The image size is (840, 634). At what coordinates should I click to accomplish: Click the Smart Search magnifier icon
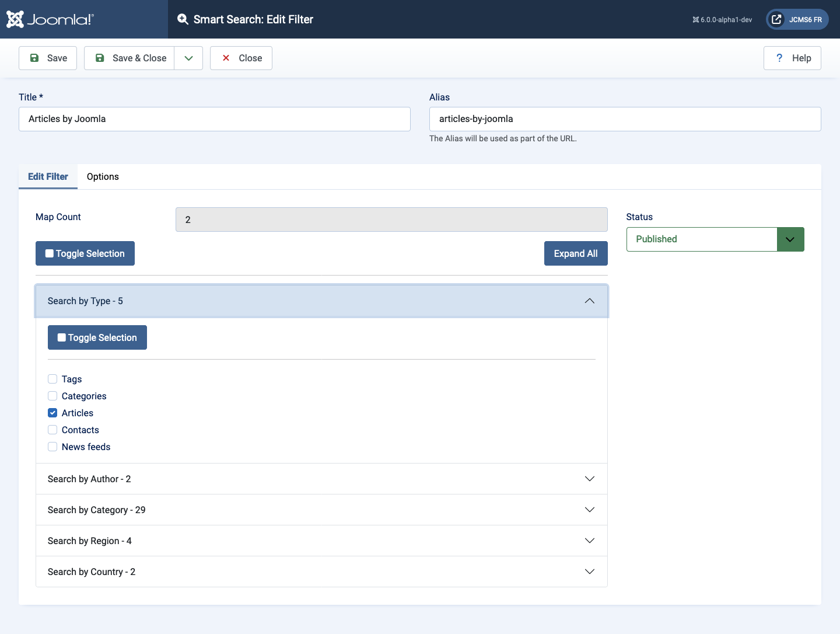click(x=183, y=19)
